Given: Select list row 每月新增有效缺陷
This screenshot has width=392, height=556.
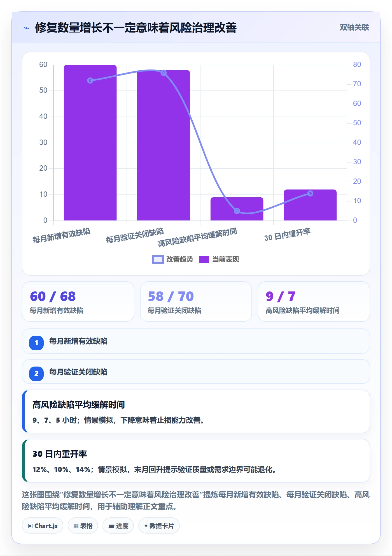Looking at the screenshot, I should [x=196, y=341].
